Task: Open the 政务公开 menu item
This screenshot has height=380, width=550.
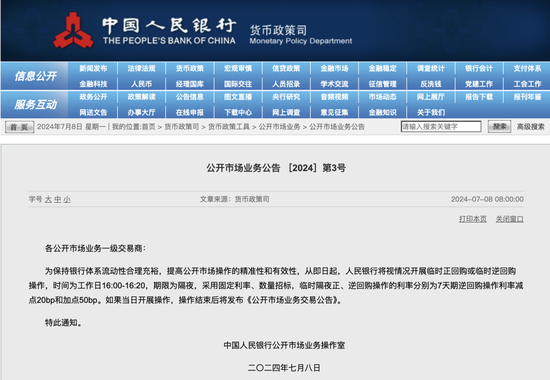Action: [93, 97]
